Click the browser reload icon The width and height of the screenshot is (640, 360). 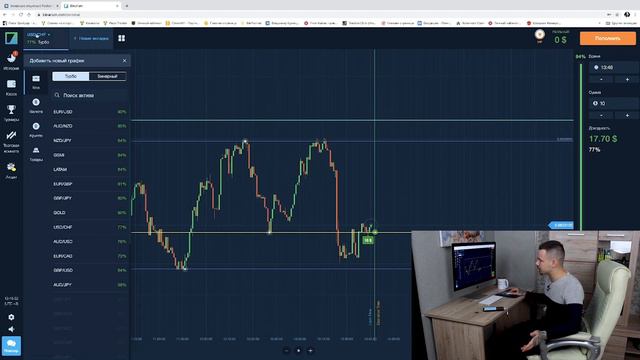click(21, 15)
